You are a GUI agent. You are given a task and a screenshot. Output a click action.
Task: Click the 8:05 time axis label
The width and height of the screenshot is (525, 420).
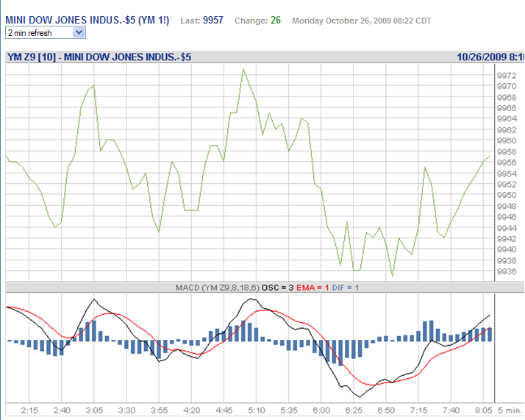point(484,410)
